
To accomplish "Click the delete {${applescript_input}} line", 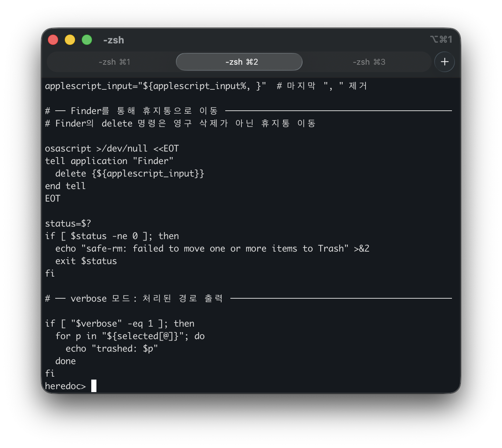I will click(130, 174).
